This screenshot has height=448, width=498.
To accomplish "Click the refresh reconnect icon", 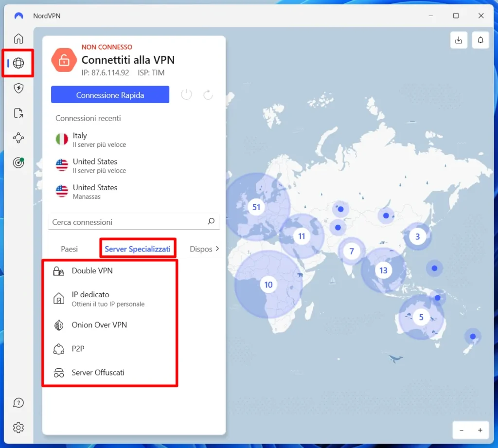I will click(208, 95).
